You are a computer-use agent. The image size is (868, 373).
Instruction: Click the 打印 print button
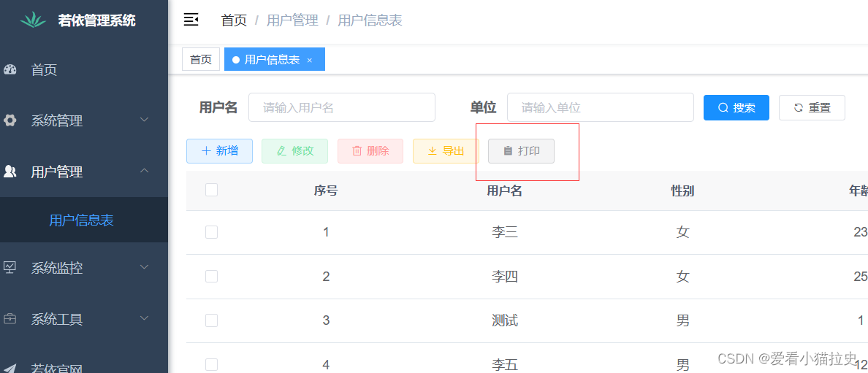coord(521,151)
